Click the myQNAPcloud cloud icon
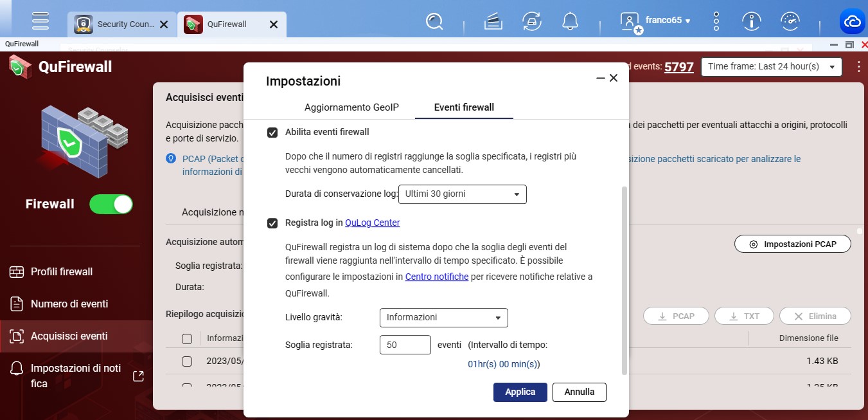 tap(853, 22)
